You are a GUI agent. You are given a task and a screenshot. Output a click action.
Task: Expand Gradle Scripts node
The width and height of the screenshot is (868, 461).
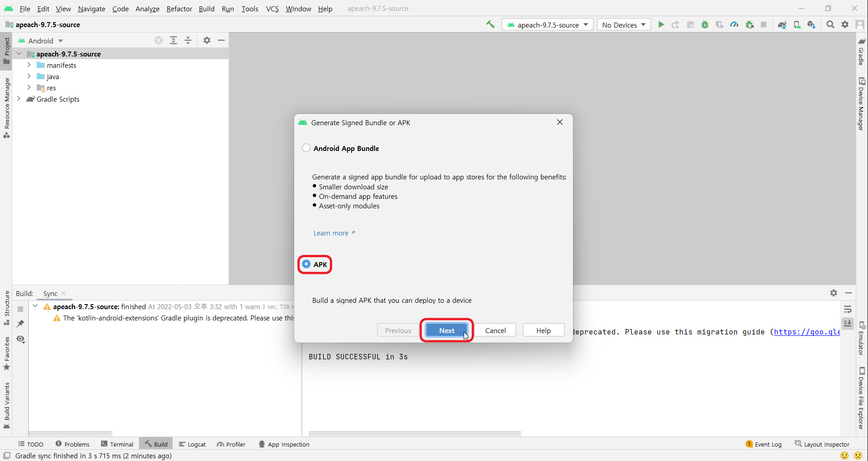pos(19,99)
